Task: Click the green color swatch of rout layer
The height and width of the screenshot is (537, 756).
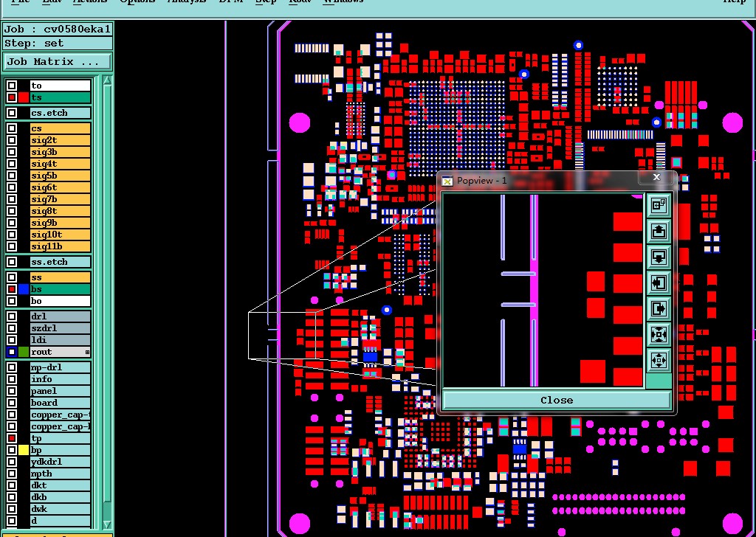Action: click(24, 352)
